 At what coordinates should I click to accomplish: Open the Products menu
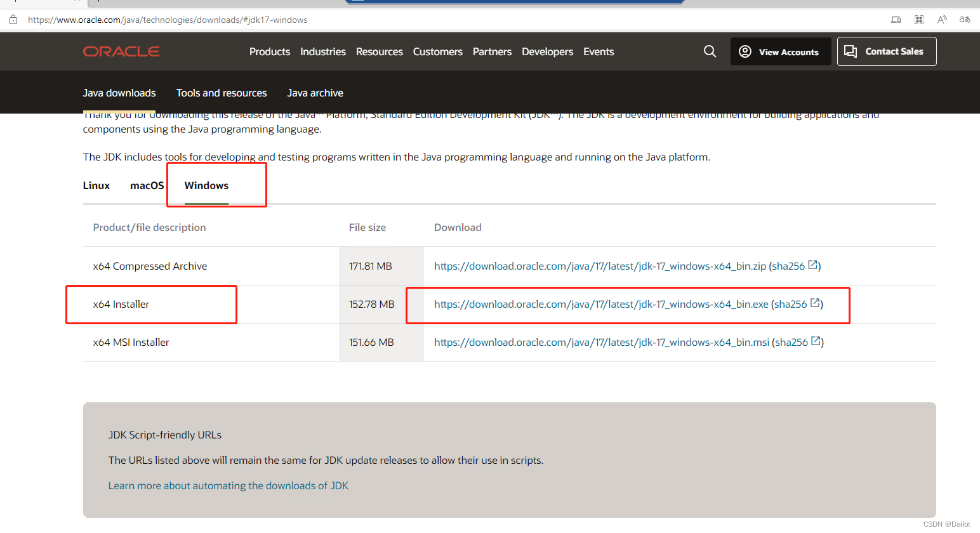pyautogui.click(x=270, y=51)
